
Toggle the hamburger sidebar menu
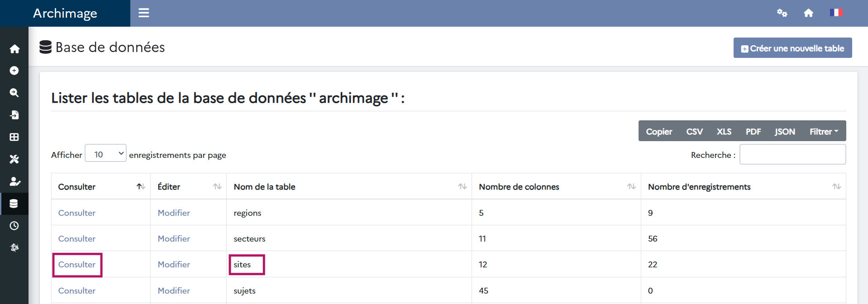(144, 13)
